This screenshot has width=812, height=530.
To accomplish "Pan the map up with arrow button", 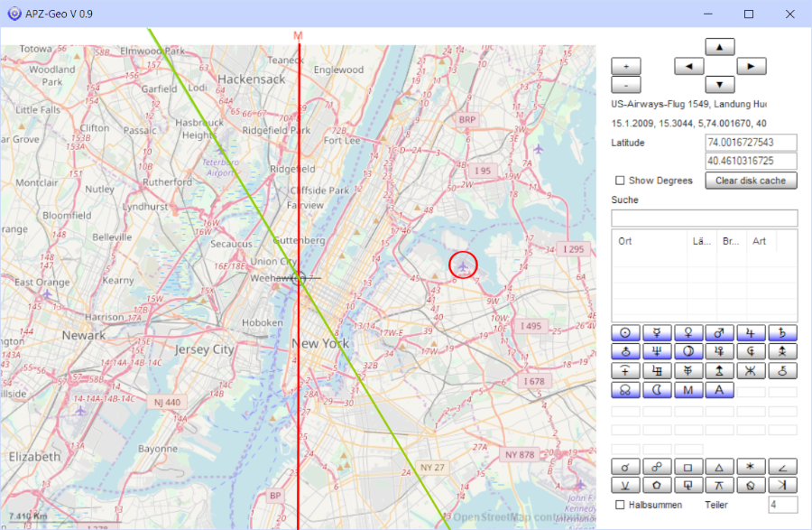I will click(720, 47).
